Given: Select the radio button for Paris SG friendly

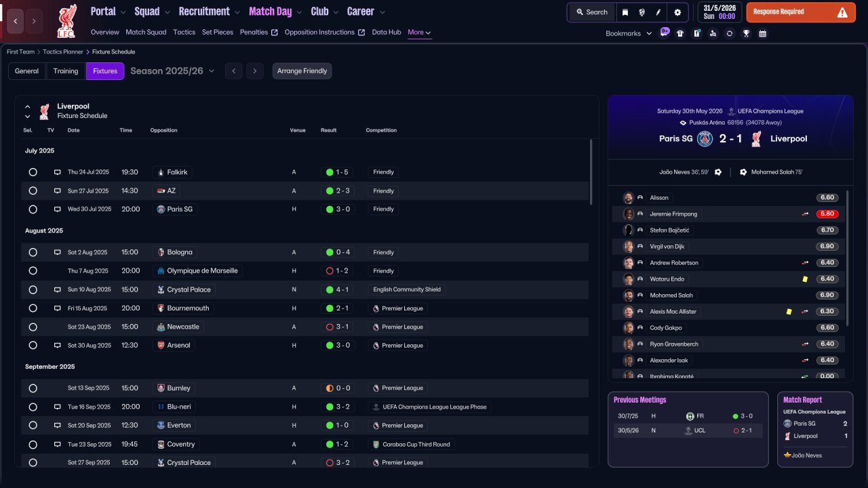Looking at the screenshot, I should tap(33, 209).
